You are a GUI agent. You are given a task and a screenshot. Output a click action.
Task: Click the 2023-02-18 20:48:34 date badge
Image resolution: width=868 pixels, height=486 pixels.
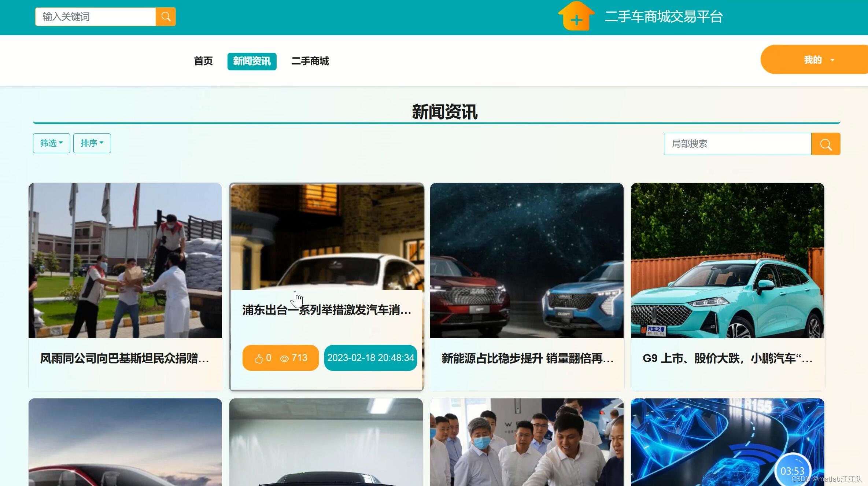pyautogui.click(x=370, y=358)
